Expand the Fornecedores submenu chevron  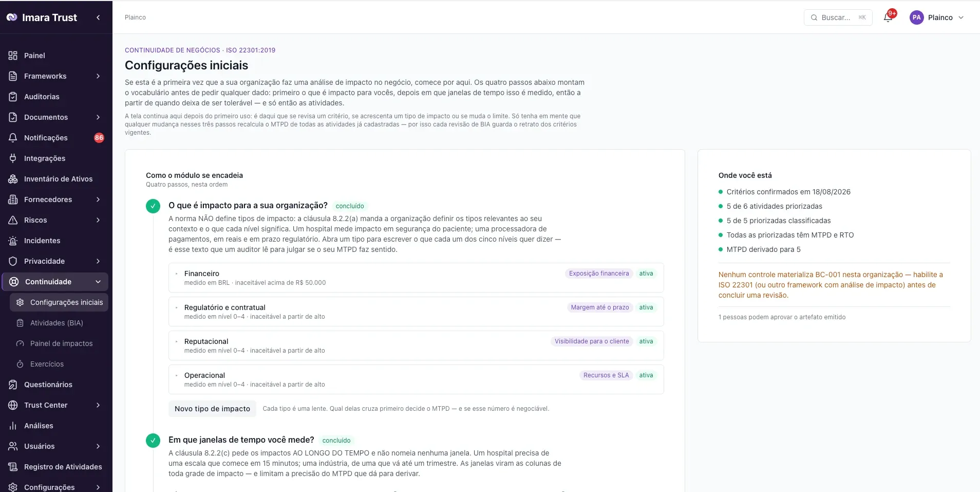tap(98, 199)
